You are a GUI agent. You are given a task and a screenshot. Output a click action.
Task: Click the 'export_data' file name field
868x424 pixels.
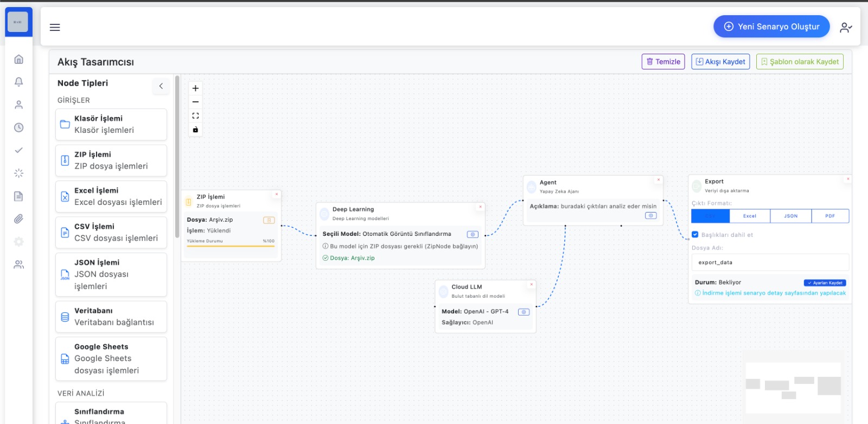(770, 262)
